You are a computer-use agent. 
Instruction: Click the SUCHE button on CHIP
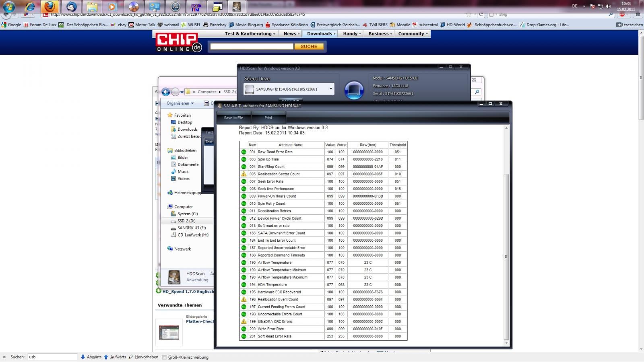click(309, 46)
